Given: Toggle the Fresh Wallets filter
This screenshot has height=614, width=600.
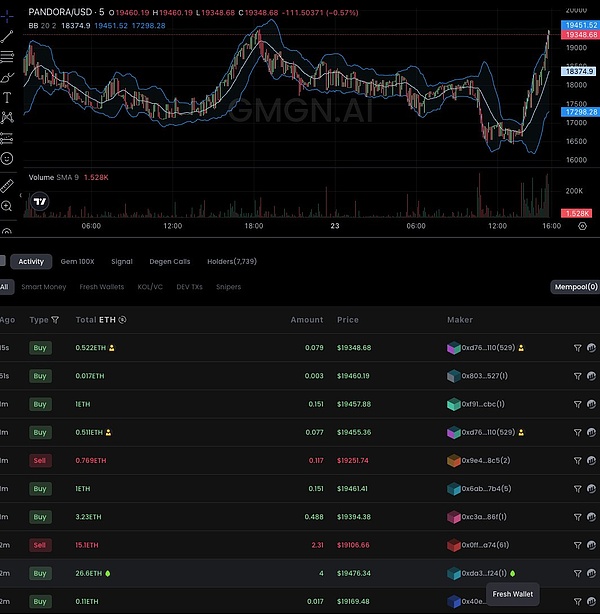Looking at the screenshot, I should pyautogui.click(x=102, y=287).
